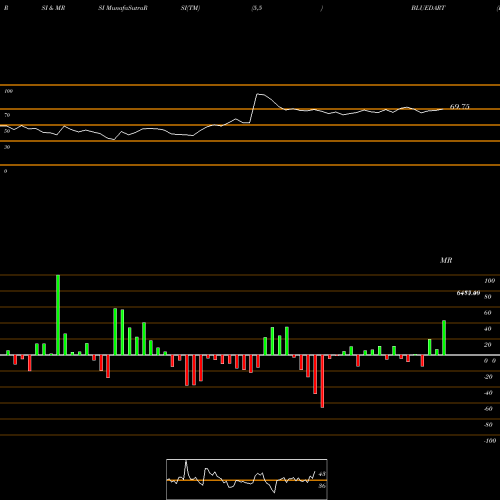Viewport: 500px width, 500px height.
Task: Select the deepest red MR bar
Action: 322,381
